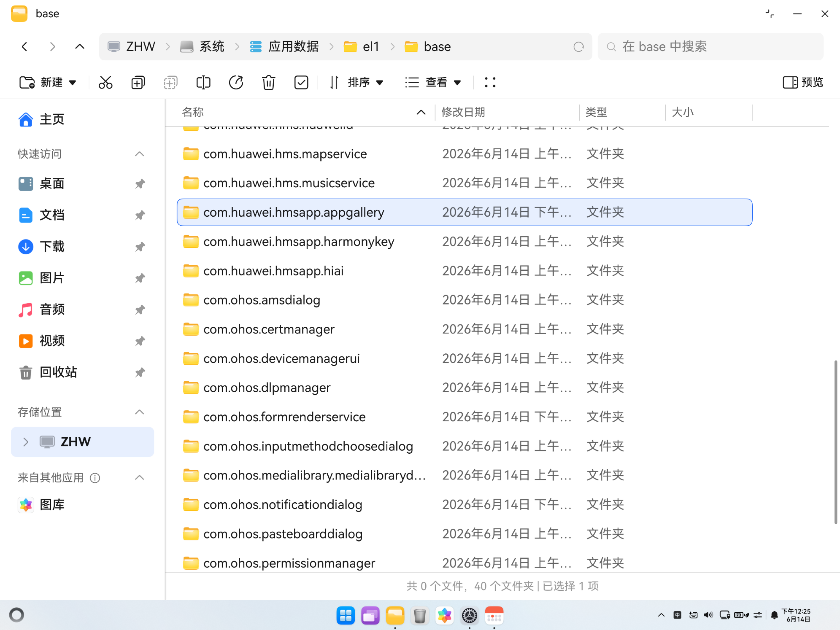Open the purple window app in the dock
840x630 pixels.
tap(370, 615)
